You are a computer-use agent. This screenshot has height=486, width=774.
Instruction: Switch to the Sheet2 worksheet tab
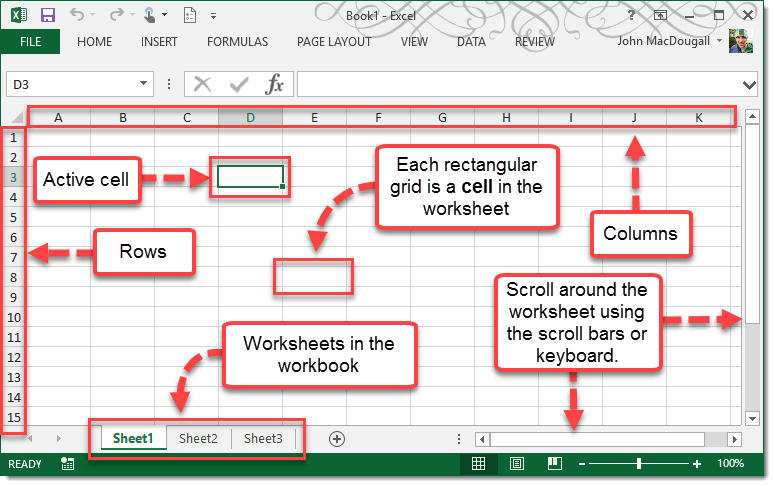(198, 438)
